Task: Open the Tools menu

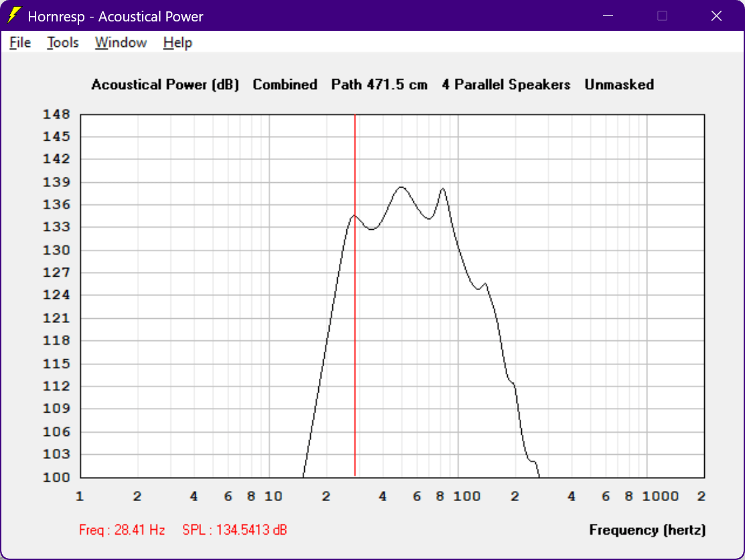Action: pos(63,43)
